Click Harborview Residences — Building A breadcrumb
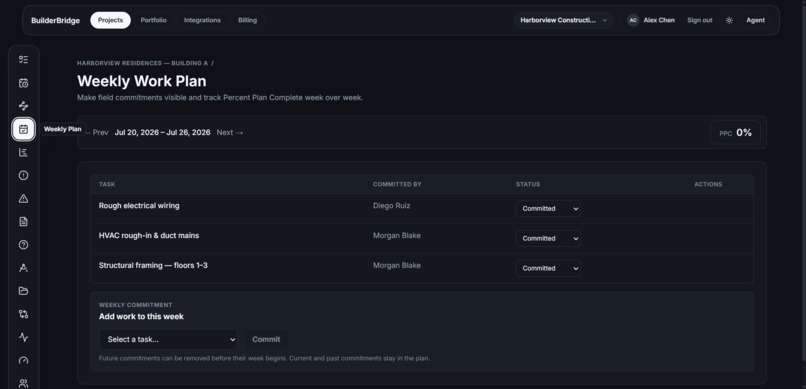Viewport: 806px width, 389px height. 142,63
